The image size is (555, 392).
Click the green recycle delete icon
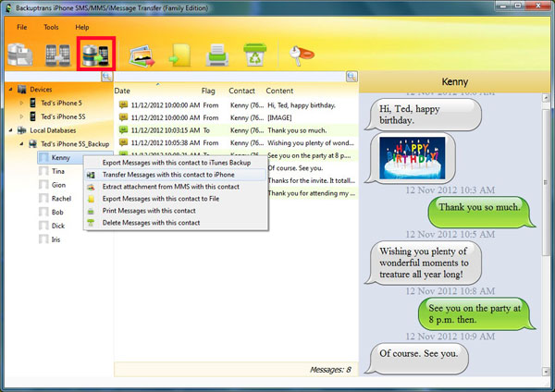point(255,55)
